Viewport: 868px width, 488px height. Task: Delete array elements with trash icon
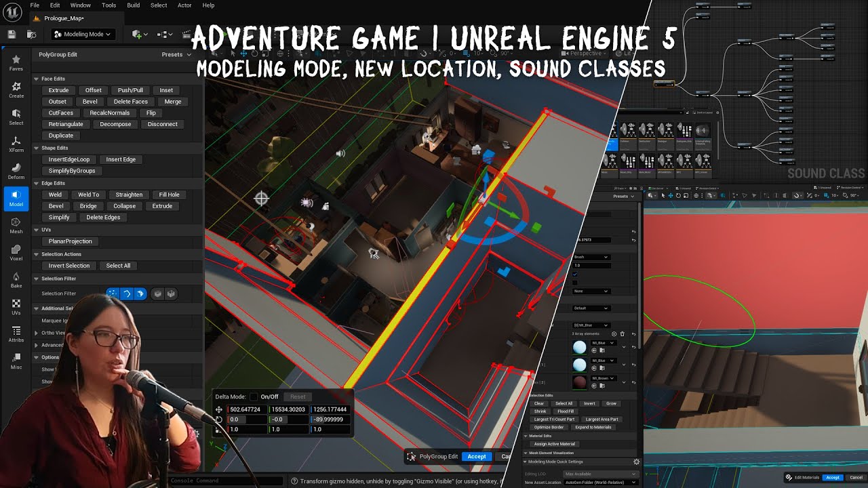[622, 333]
